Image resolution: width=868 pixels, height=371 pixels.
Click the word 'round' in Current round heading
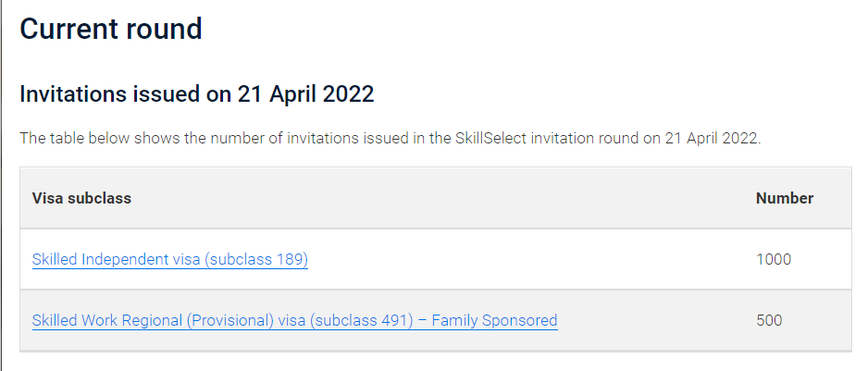click(x=164, y=29)
